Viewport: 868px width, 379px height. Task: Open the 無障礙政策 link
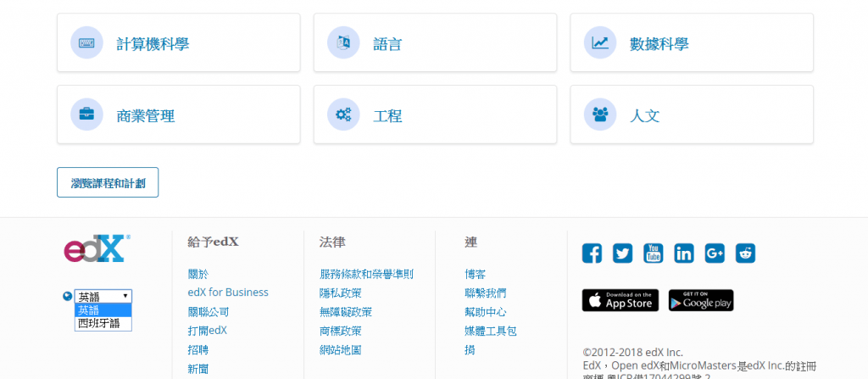click(346, 312)
